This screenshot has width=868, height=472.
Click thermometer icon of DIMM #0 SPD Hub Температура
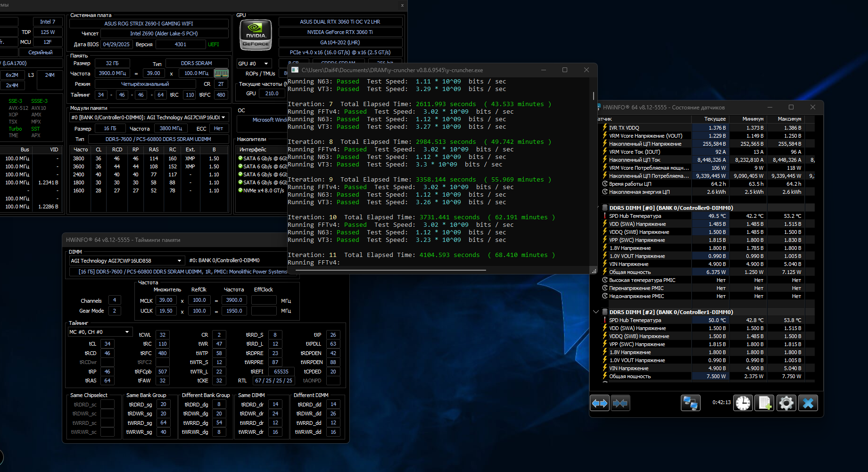pyautogui.click(x=605, y=216)
